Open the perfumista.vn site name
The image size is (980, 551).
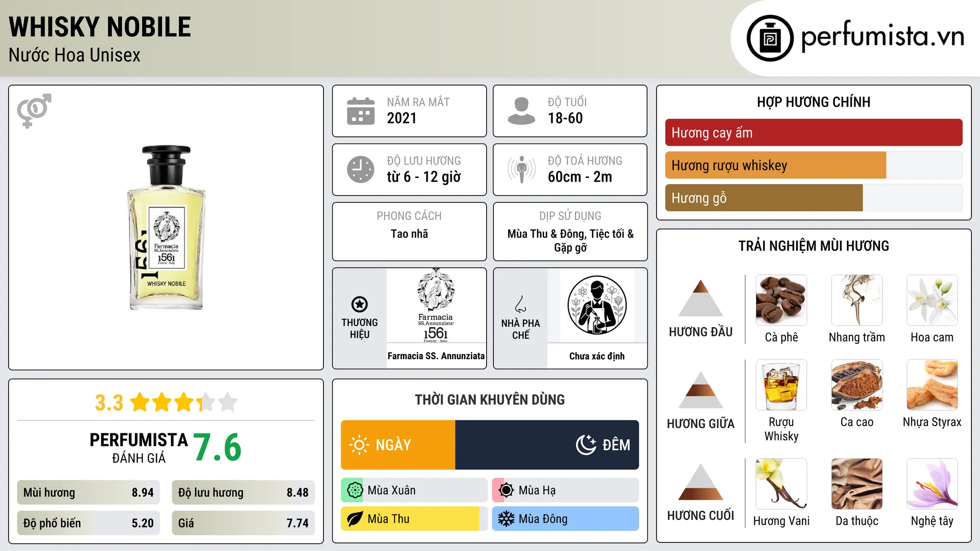(882, 37)
